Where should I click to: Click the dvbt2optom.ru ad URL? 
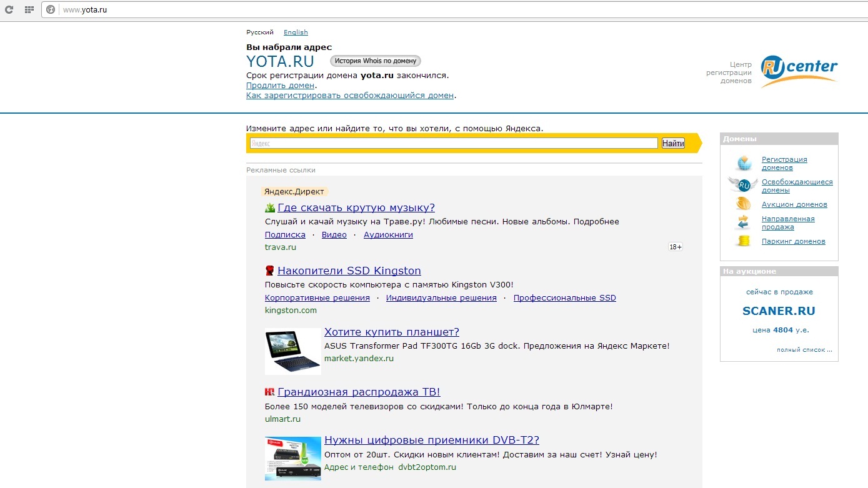[x=427, y=467]
